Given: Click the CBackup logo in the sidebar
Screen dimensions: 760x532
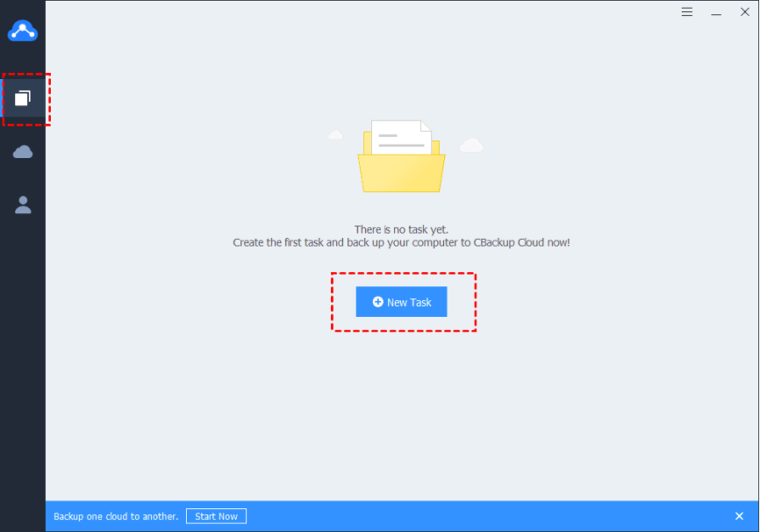Looking at the screenshot, I should 23,31.
